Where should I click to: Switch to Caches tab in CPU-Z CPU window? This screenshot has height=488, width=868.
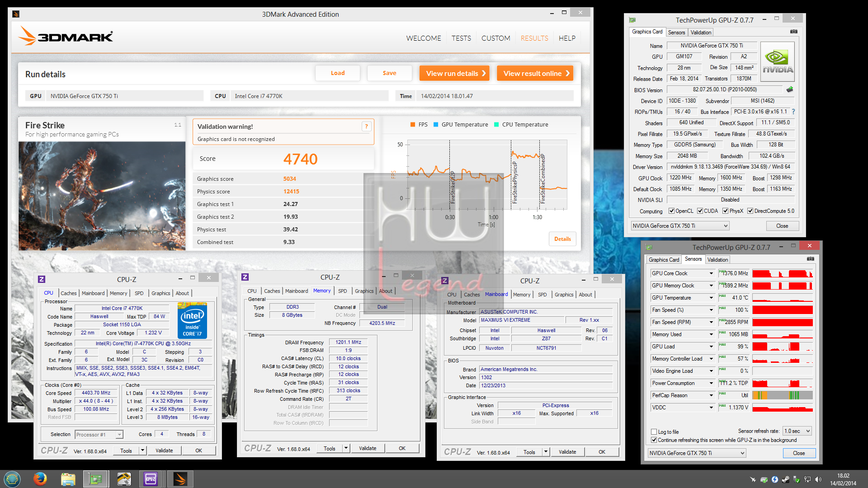click(x=69, y=293)
